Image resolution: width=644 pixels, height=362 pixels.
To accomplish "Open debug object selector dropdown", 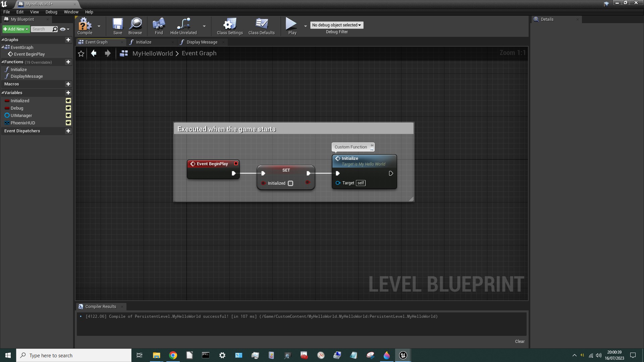I will 336,25.
